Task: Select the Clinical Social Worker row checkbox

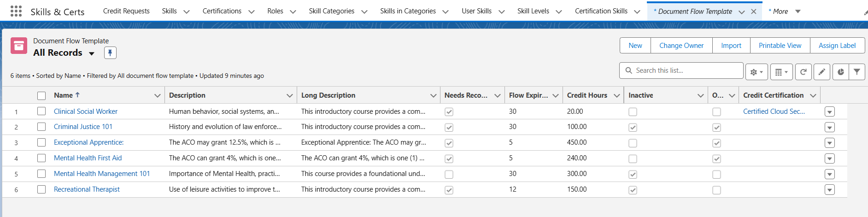Action: pyautogui.click(x=41, y=111)
